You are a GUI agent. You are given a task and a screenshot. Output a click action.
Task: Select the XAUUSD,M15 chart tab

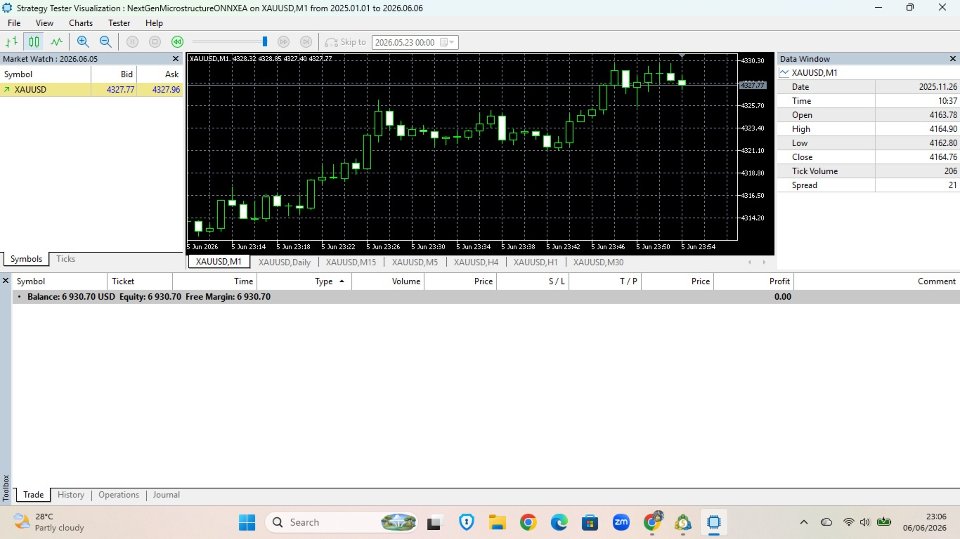(351, 262)
